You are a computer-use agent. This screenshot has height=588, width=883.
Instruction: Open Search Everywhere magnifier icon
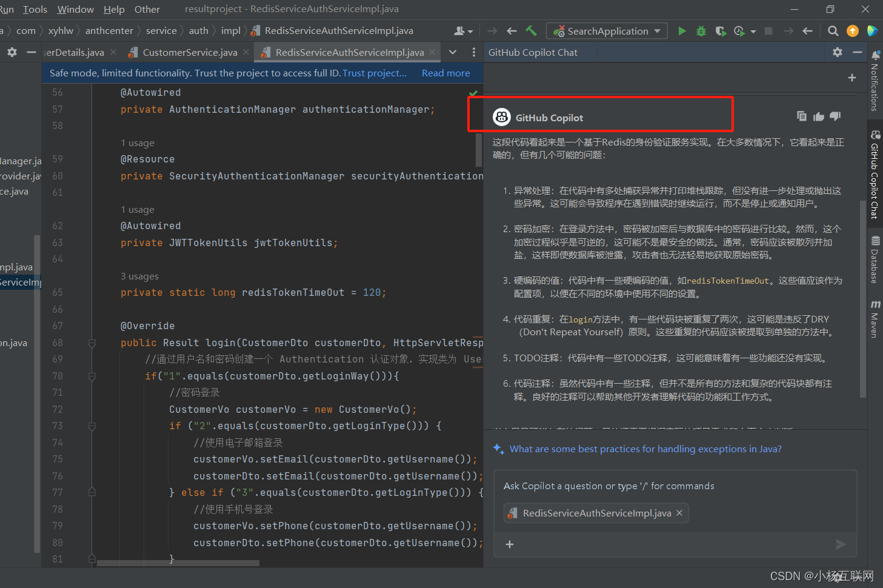pos(833,31)
